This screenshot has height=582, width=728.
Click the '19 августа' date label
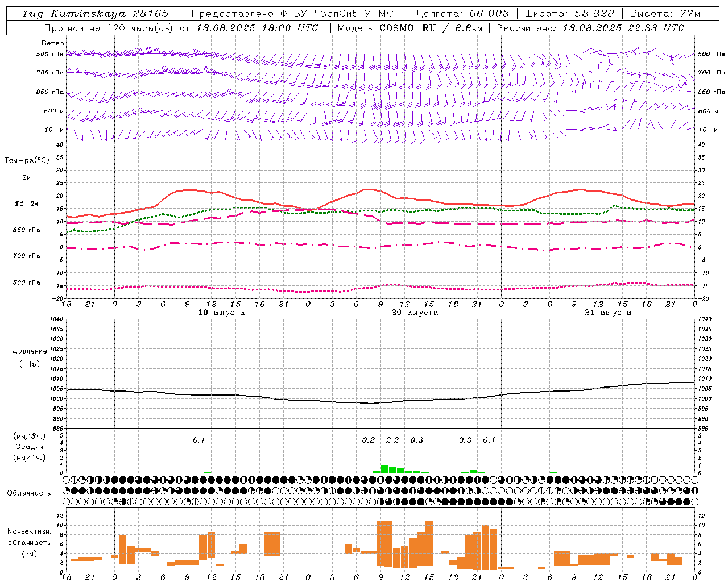(221, 313)
